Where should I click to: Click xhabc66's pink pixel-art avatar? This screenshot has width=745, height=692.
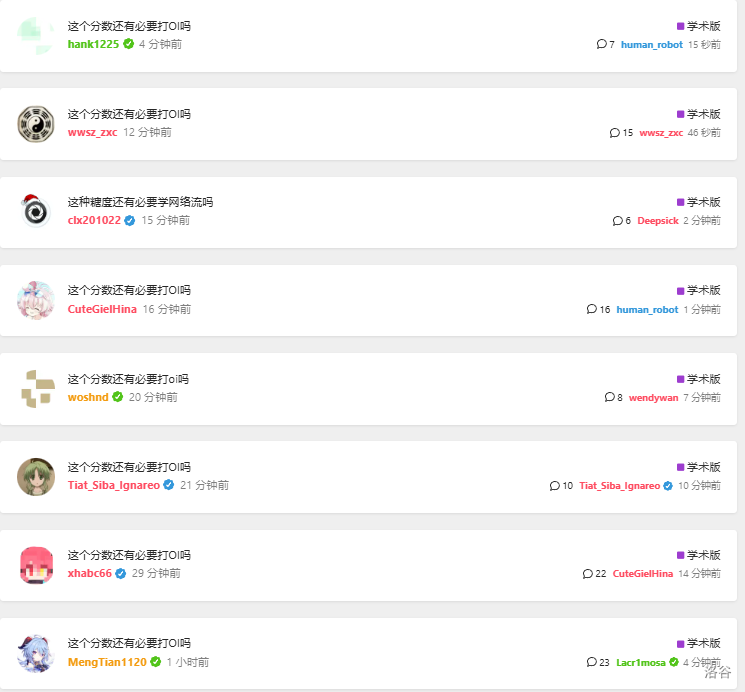[x=36, y=565]
